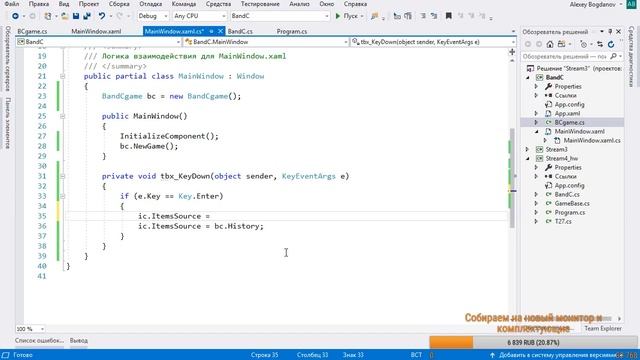
Task: Expand the Stream3 project node
Action: click(x=528, y=149)
